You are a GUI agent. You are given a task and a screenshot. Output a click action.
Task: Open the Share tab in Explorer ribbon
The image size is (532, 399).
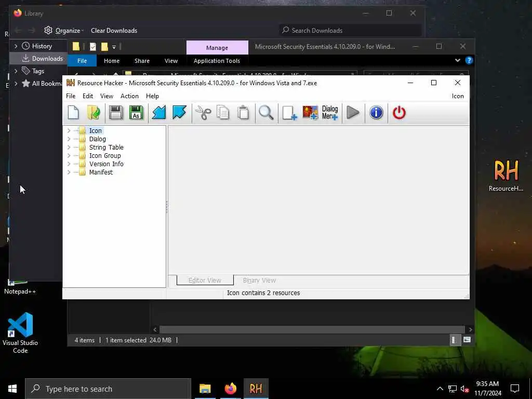pos(142,61)
